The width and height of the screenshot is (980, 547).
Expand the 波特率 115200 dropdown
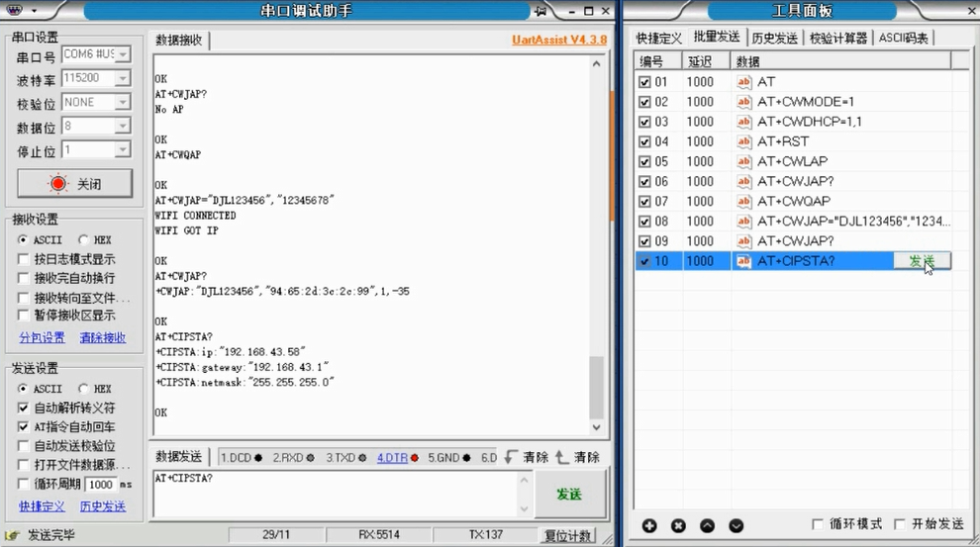pyautogui.click(x=123, y=78)
